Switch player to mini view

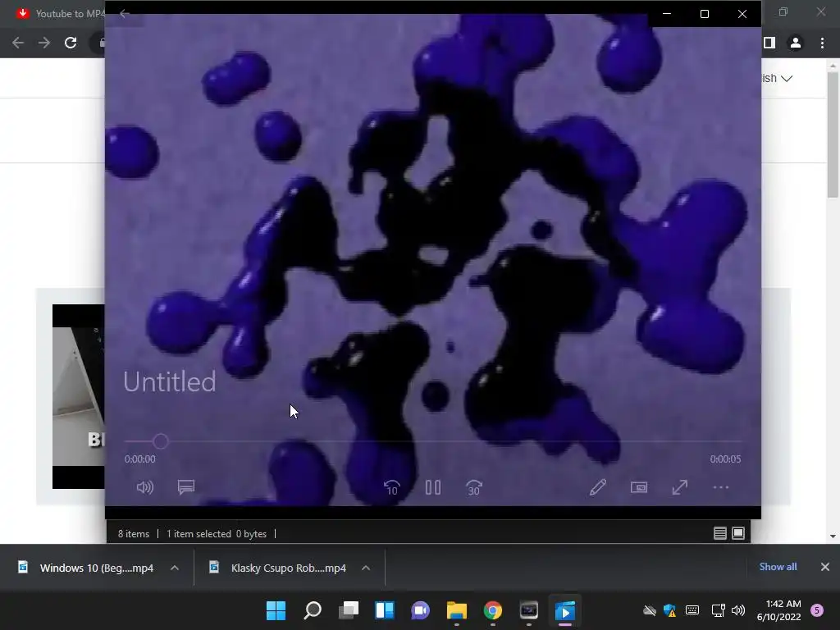(x=639, y=487)
